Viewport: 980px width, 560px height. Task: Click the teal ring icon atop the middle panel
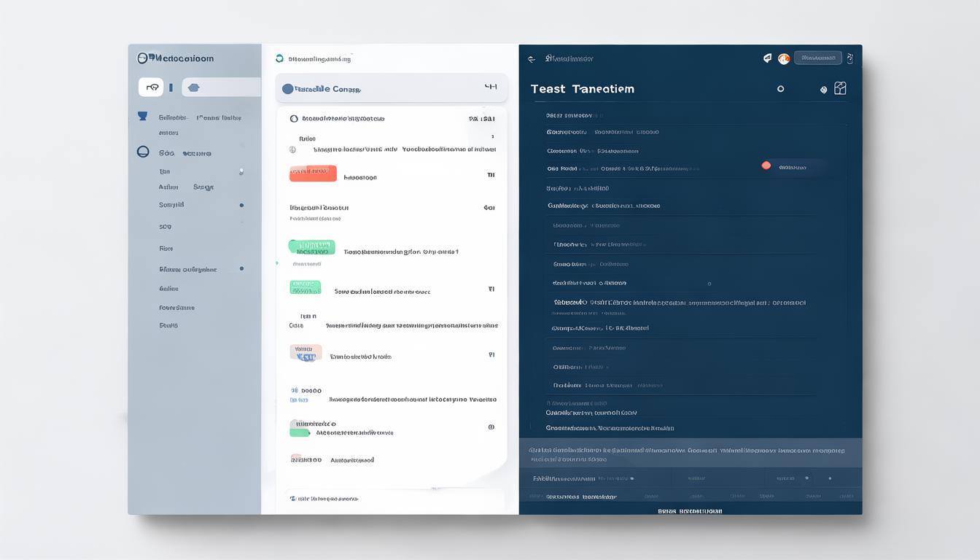[x=279, y=58]
